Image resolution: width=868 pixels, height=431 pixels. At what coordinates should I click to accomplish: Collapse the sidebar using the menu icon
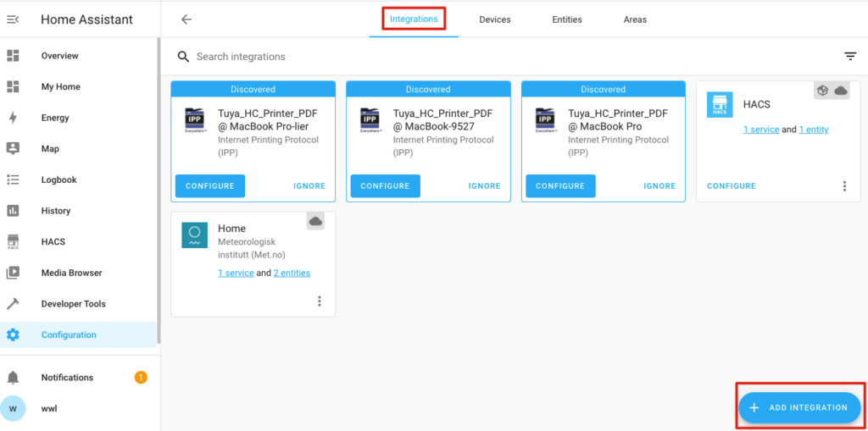(x=13, y=19)
